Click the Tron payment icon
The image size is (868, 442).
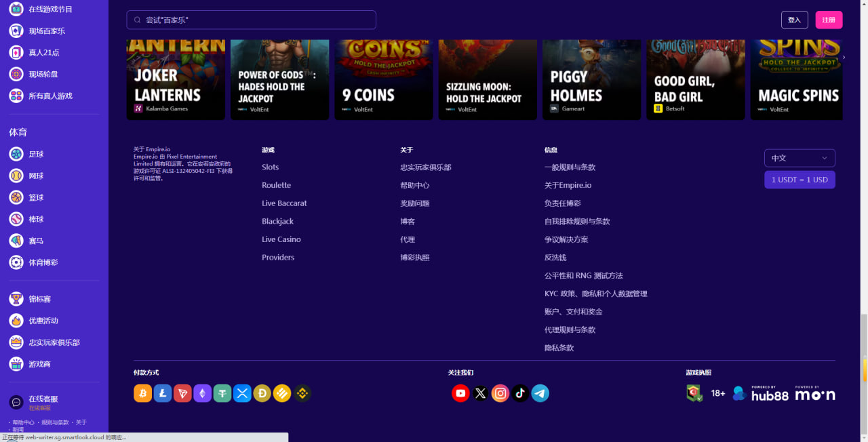click(x=182, y=393)
